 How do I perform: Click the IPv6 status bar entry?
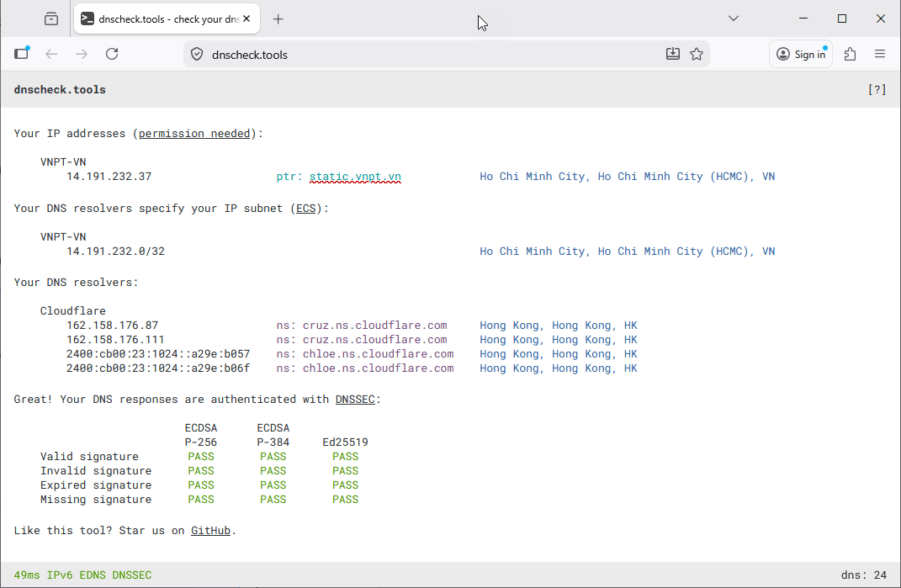pos(60,575)
